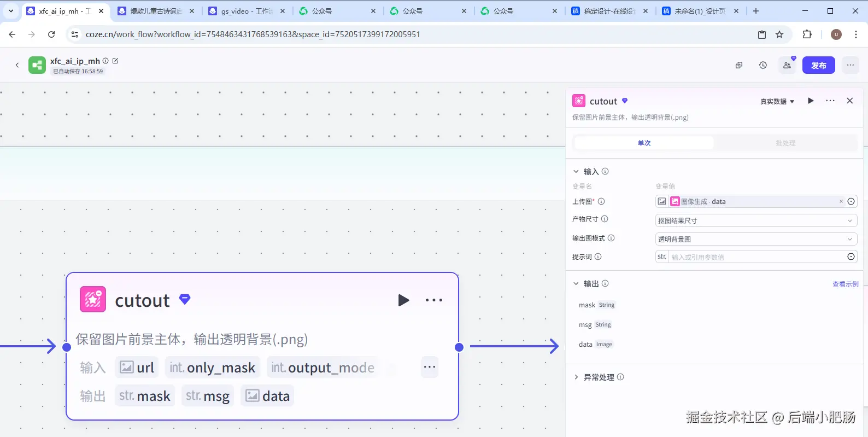The width and height of the screenshot is (868, 437).
Task: Show info tooltip for 输入 section
Action: click(605, 171)
